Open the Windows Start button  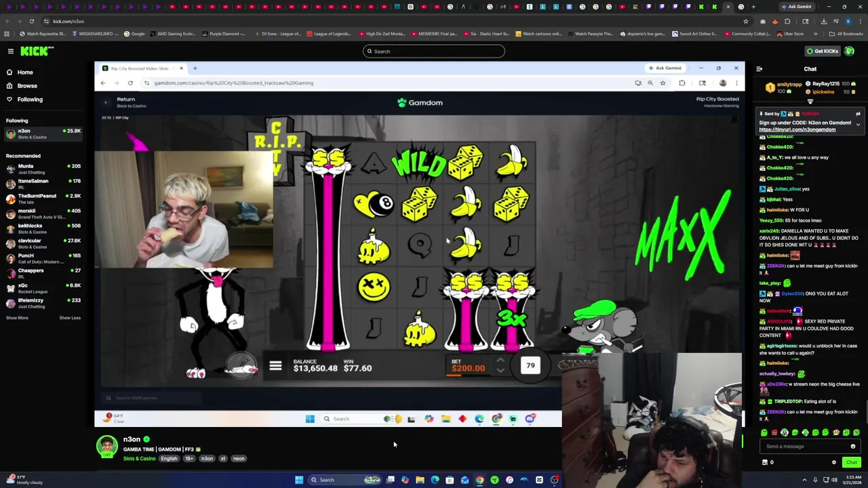point(298,480)
